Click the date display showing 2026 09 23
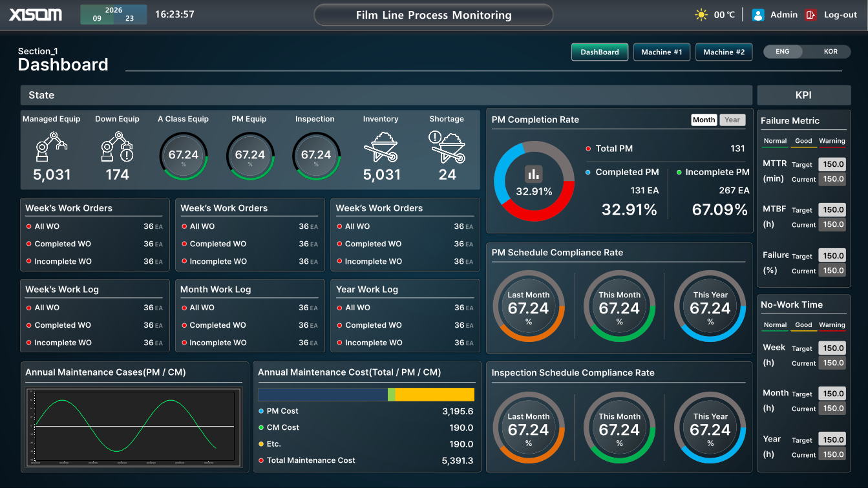 [x=113, y=14]
